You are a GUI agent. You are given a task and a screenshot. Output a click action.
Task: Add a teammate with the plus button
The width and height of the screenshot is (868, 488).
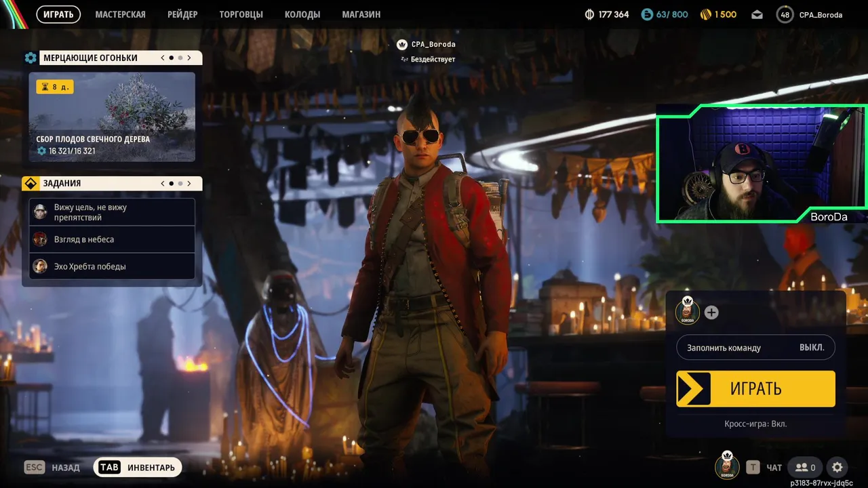(x=711, y=312)
